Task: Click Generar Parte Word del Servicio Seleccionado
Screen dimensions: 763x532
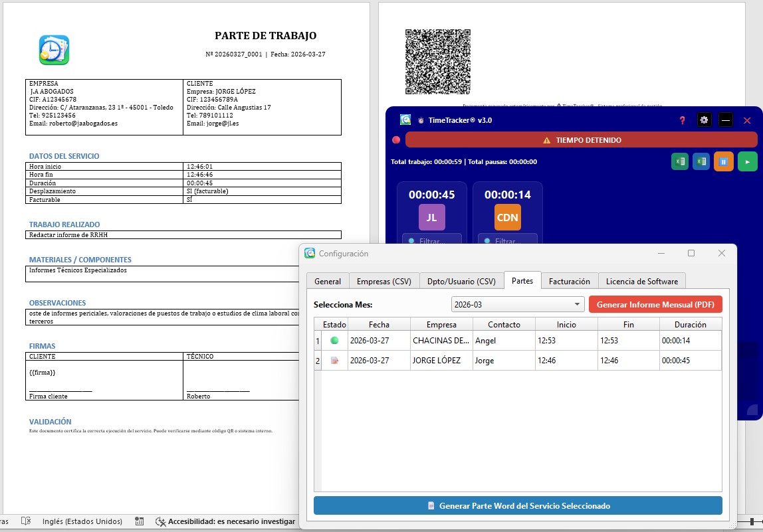Action: (518, 505)
